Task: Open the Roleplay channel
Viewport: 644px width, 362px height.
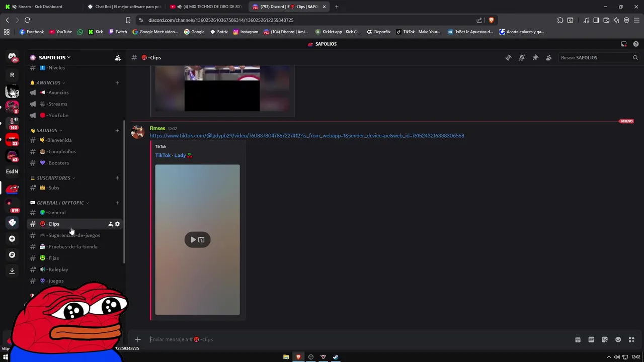Action: 75,269
